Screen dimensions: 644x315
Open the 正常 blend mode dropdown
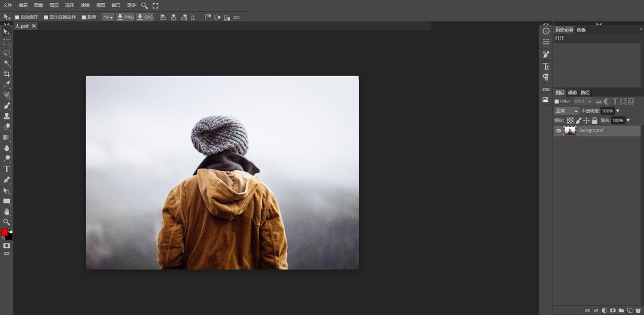(566, 111)
